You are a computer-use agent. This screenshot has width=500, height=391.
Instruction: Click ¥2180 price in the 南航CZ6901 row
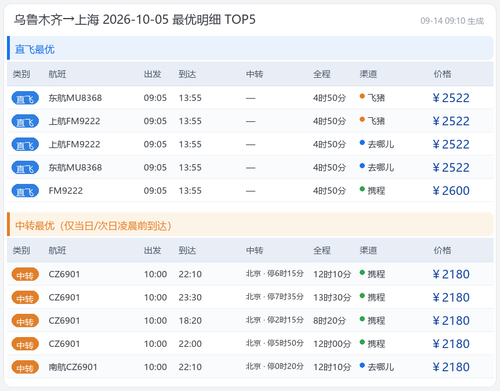(451, 367)
